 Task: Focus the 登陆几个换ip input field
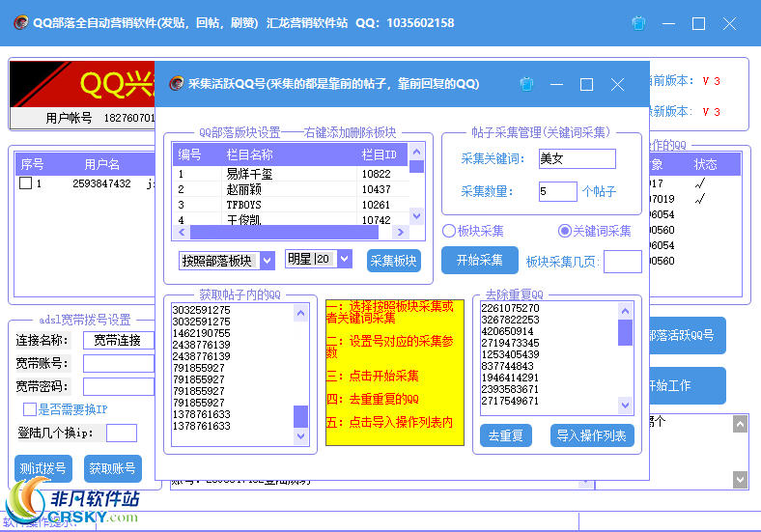122,433
